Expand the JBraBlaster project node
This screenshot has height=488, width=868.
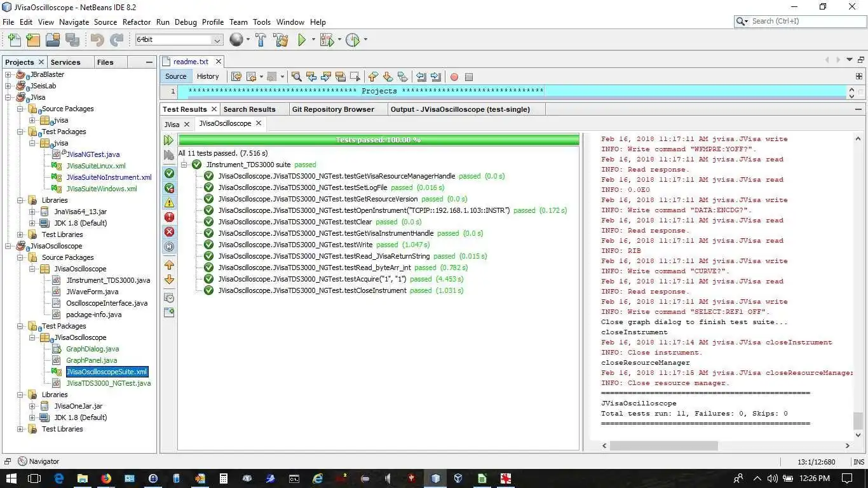[x=8, y=74]
